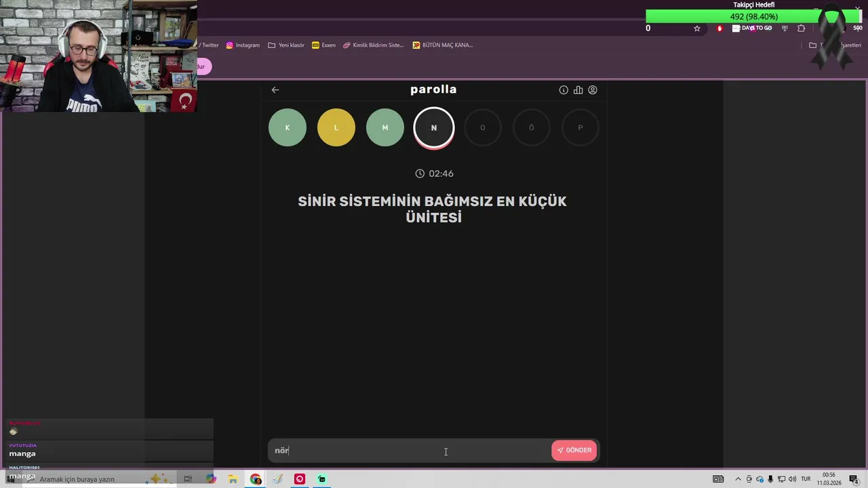
Task: Open the all bookmarks folder at right
Action: [835, 45]
